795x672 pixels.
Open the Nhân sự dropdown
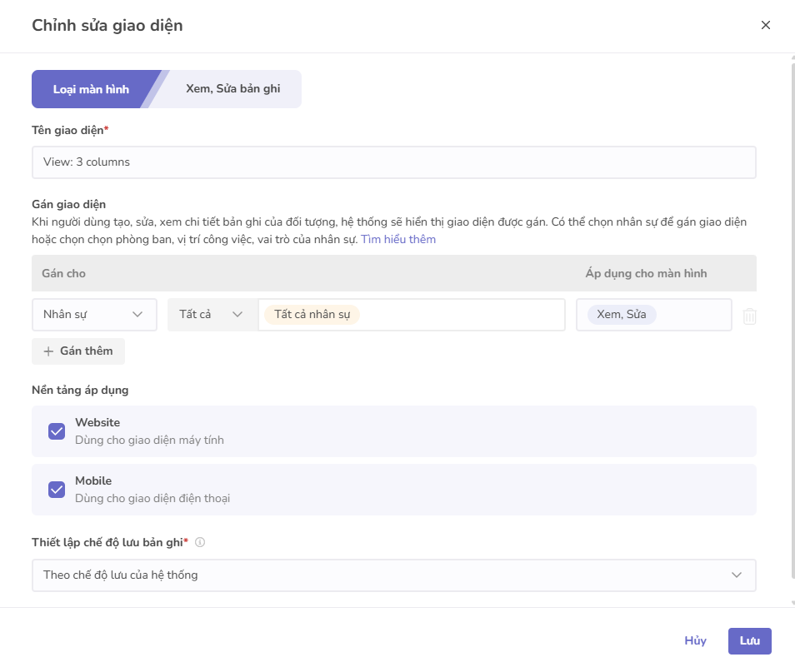click(94, 315)
